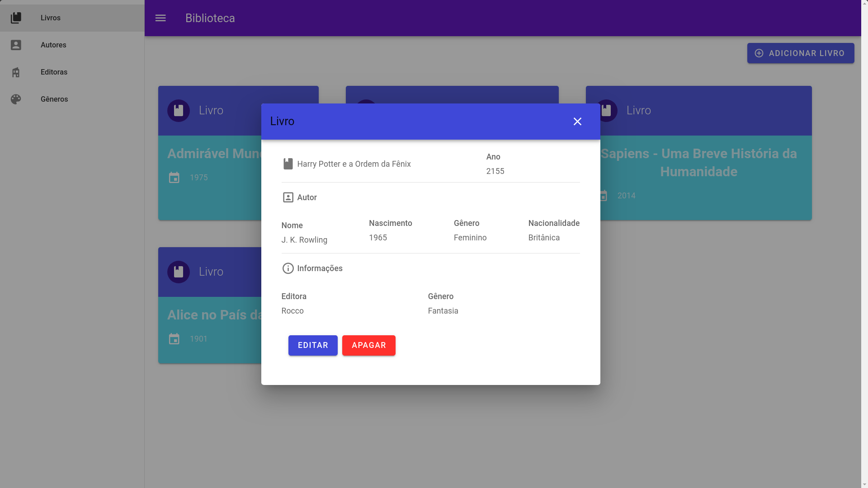Image resolution: width=868 pixels, height=488 pixels.
Task: Click the Autores person icon in sidebar
Action: [x=16, y=45]
